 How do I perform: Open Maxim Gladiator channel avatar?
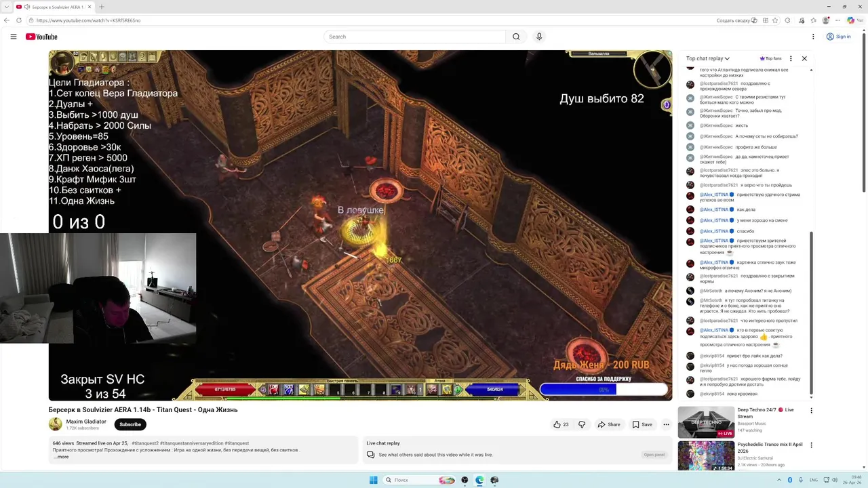click(55, 424)
